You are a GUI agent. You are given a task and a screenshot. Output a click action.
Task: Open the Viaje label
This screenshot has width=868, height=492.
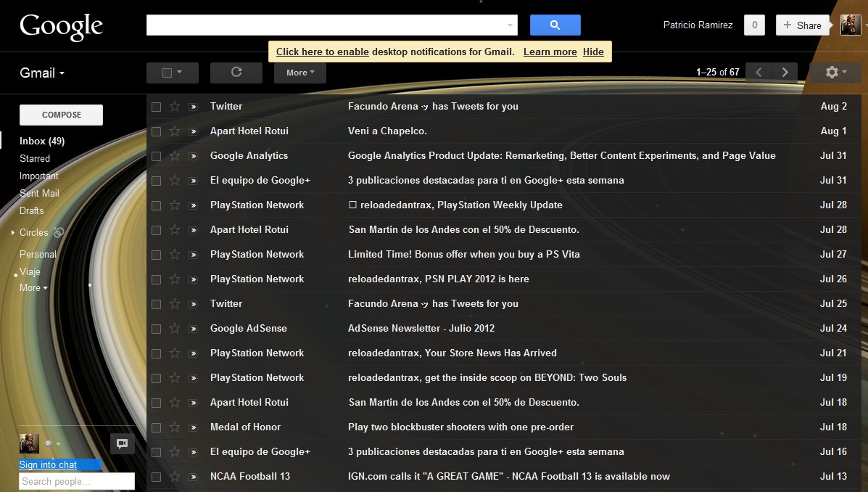click(x=30, y=271)
